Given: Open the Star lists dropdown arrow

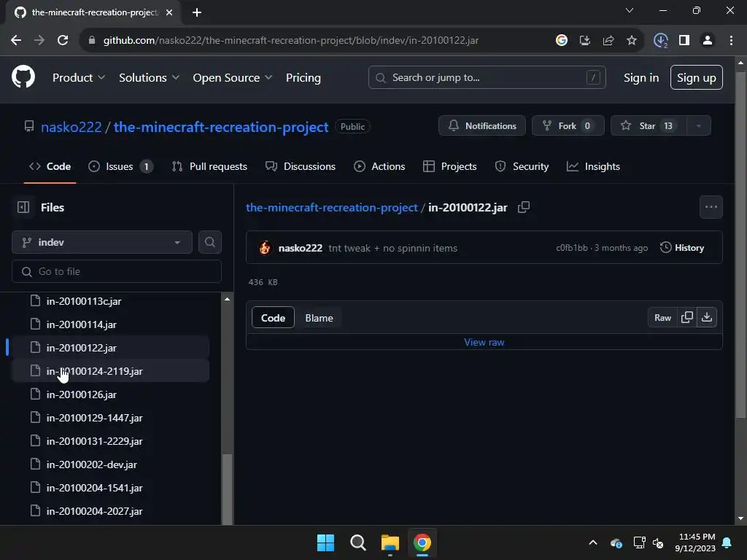Looking at the screenshot, I should [x=698, y=125].
